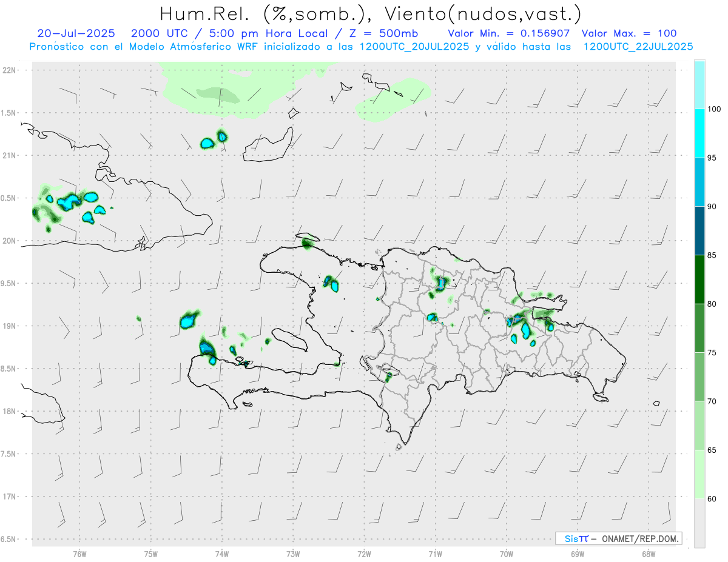Pick the green 75–80 colorbar segment
The image size is (728, 562).
[699, 328]
